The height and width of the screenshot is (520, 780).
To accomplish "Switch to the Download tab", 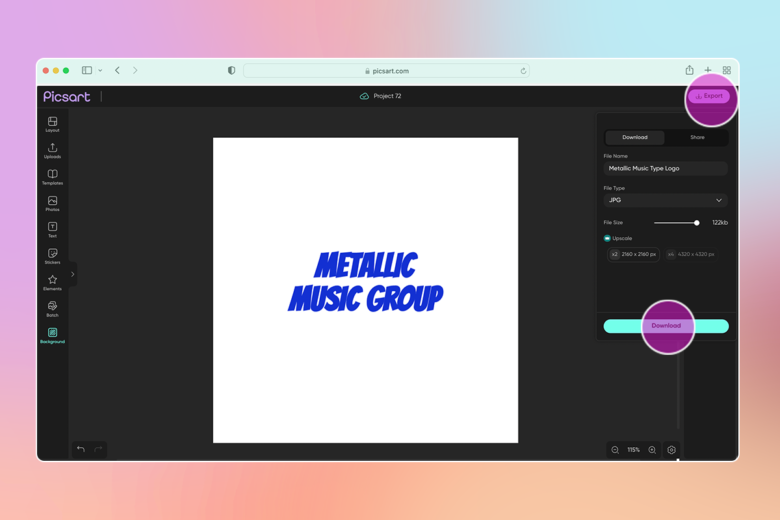I will (x=635, y=137).
